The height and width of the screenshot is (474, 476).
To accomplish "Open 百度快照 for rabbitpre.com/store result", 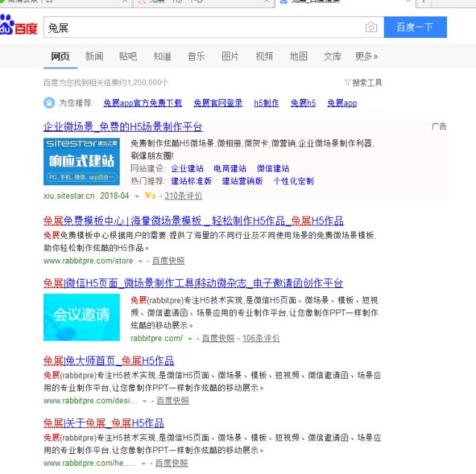I will pos(168,261).
